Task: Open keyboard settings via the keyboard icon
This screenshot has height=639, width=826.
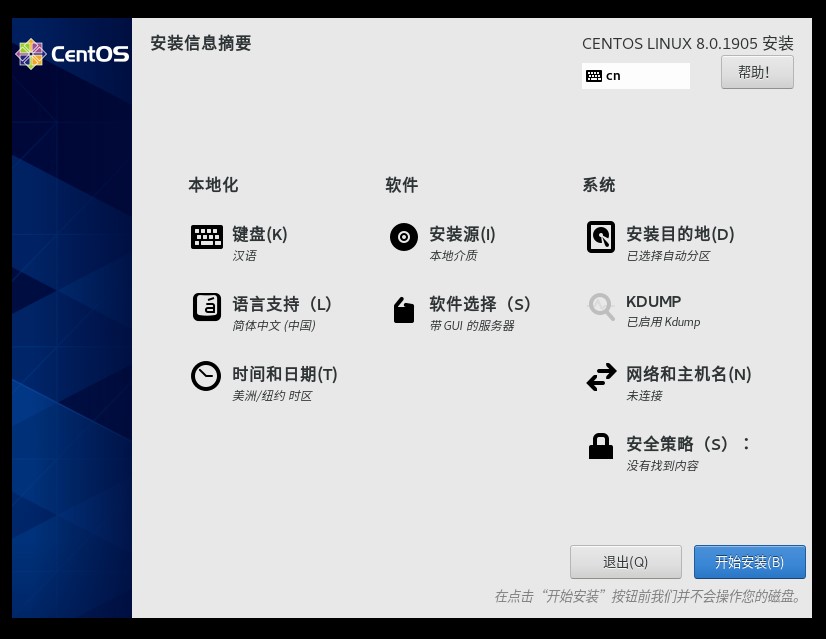Action: click(x=206, y=237)
